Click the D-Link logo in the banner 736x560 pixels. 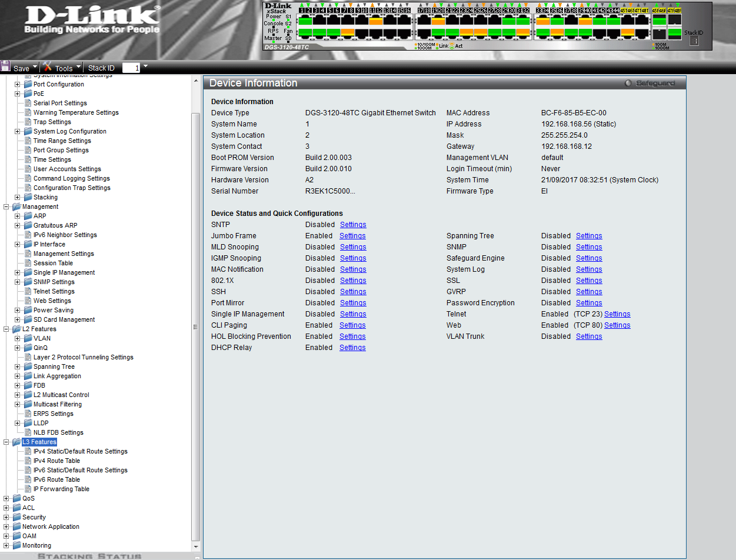tap(92, 21)
